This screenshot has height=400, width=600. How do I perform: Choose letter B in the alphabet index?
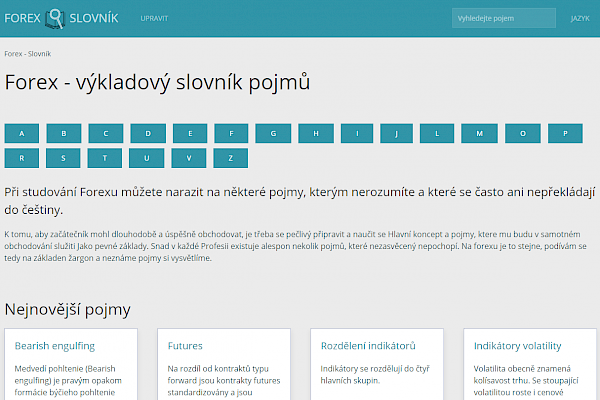coord(63,133)
